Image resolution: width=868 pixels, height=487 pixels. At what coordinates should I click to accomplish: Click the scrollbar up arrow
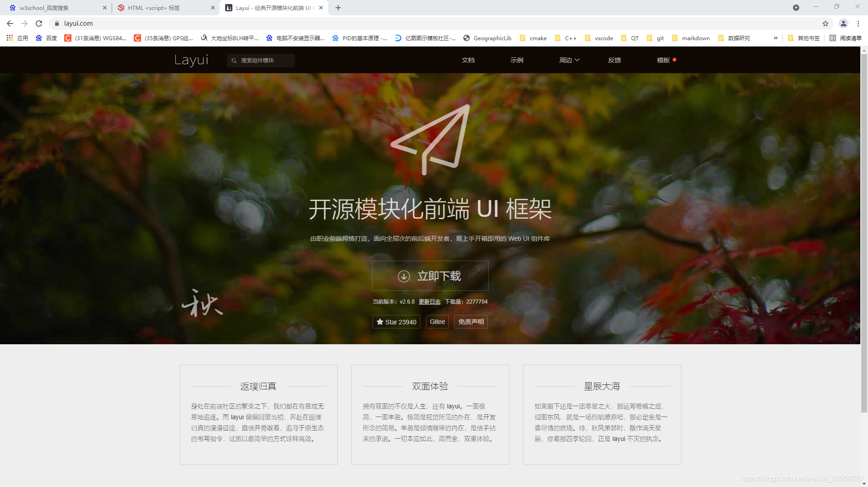click(x=864, y=50)
